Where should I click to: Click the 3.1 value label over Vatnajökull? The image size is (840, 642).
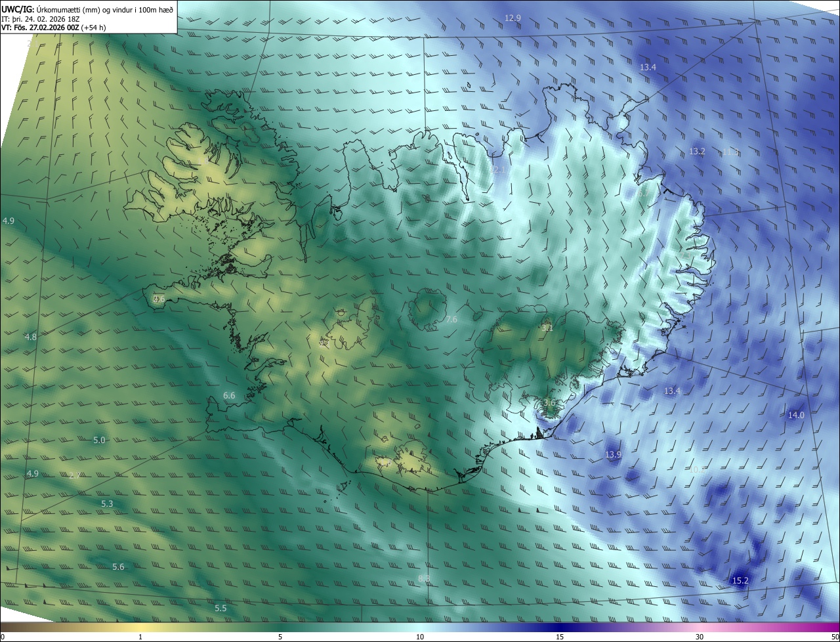tap(547, 328)
